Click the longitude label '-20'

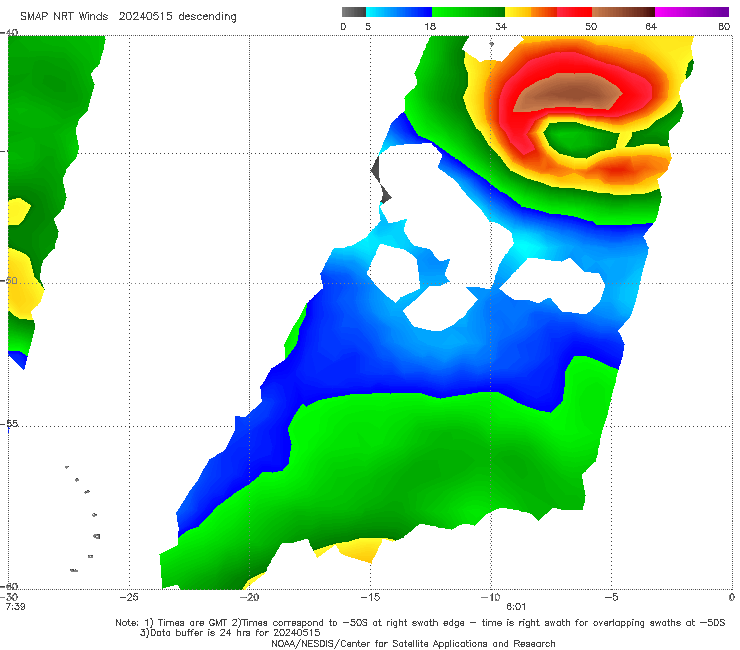[x=250, y=597]
